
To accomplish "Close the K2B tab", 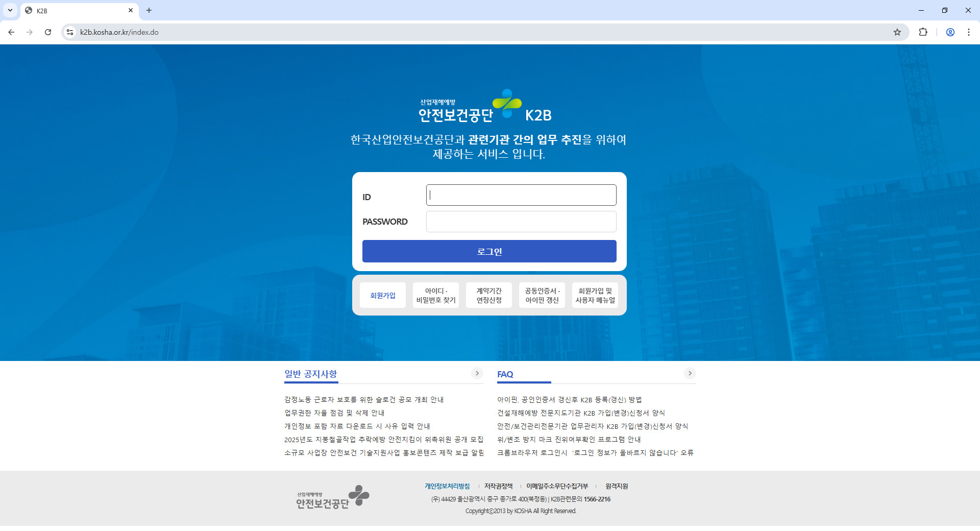I will 131,10.
